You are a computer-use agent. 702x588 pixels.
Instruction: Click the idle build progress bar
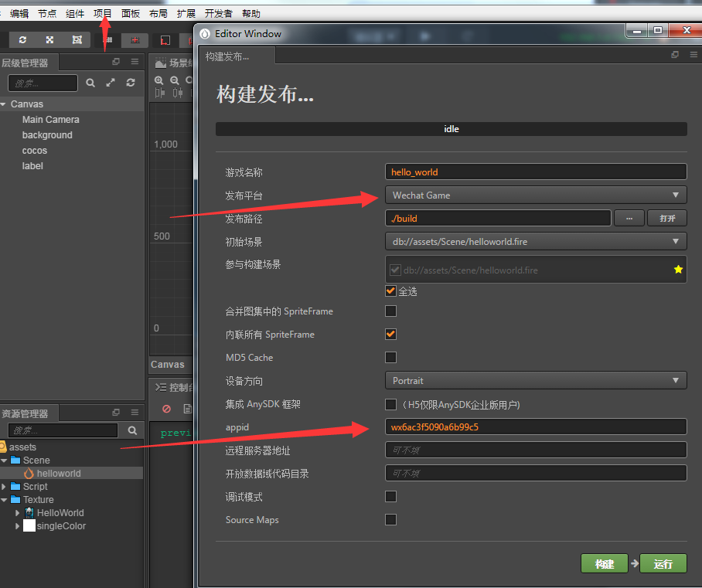452,129
